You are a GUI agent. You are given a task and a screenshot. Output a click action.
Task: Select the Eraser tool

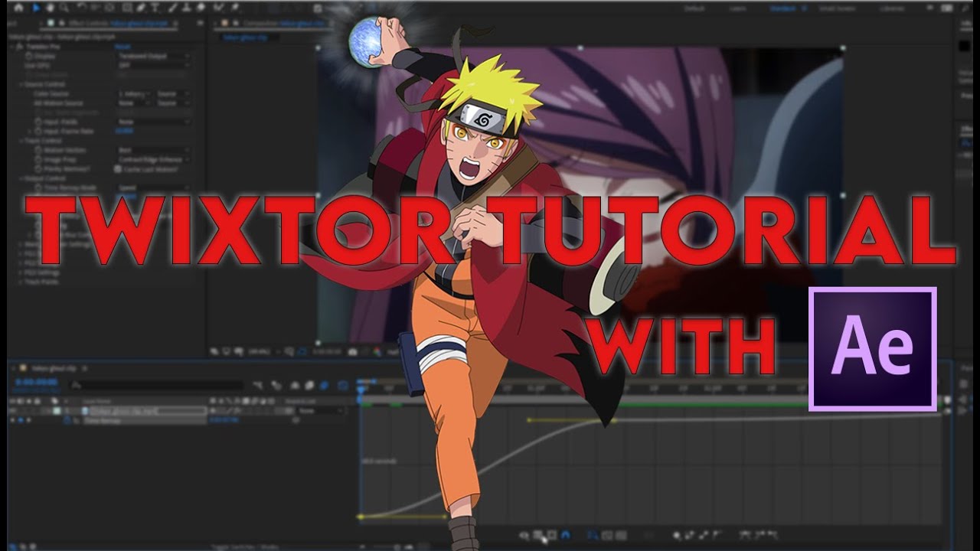point(201,8)
